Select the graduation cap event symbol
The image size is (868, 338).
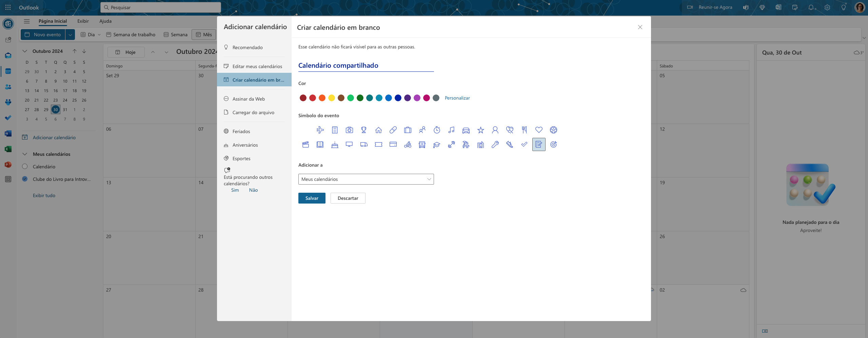click(x=436, y=145)
